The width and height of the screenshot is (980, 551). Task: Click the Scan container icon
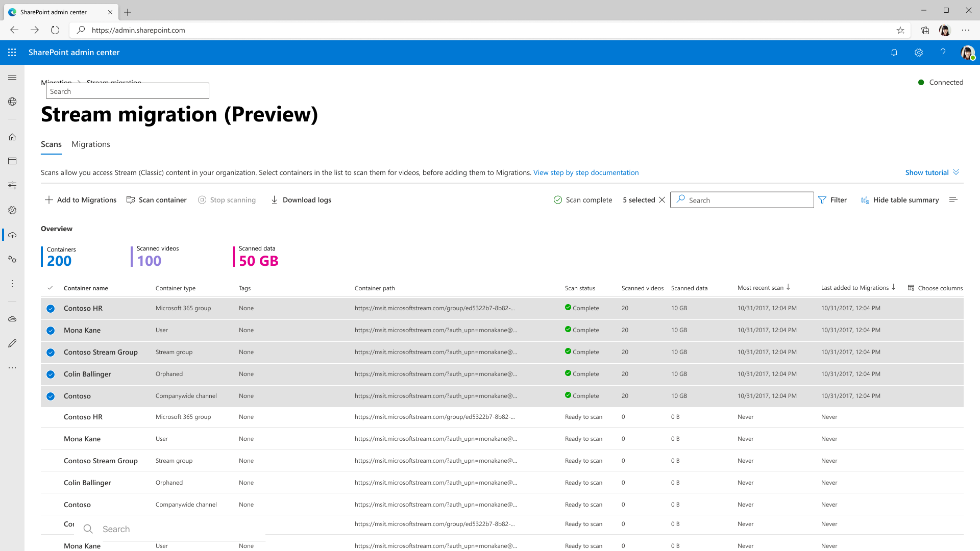131,200
